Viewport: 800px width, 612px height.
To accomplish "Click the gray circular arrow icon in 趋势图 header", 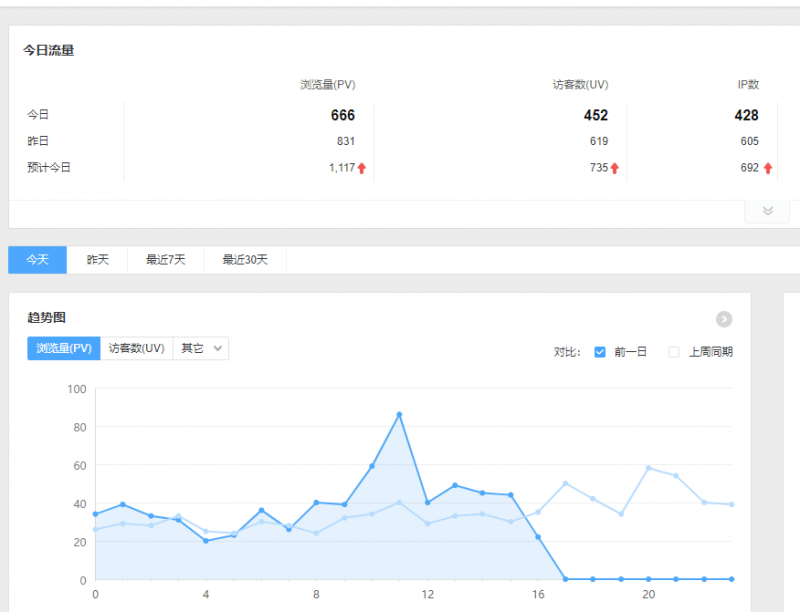I will [724, 319].
